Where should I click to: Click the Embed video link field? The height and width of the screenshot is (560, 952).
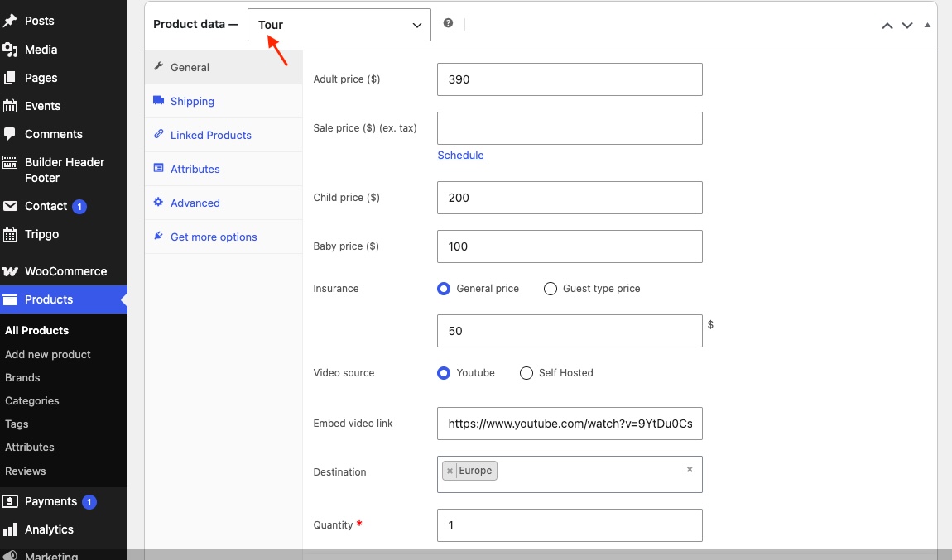[x=570, y=424]
